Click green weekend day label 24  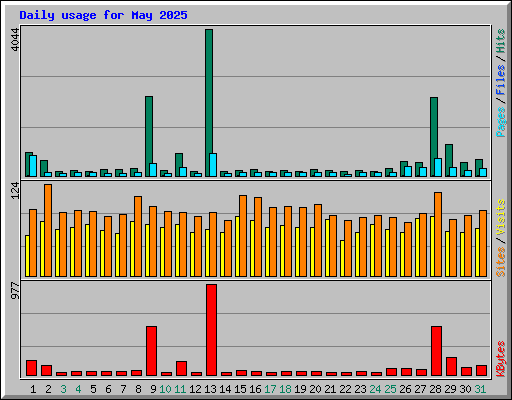coord(375,389)
